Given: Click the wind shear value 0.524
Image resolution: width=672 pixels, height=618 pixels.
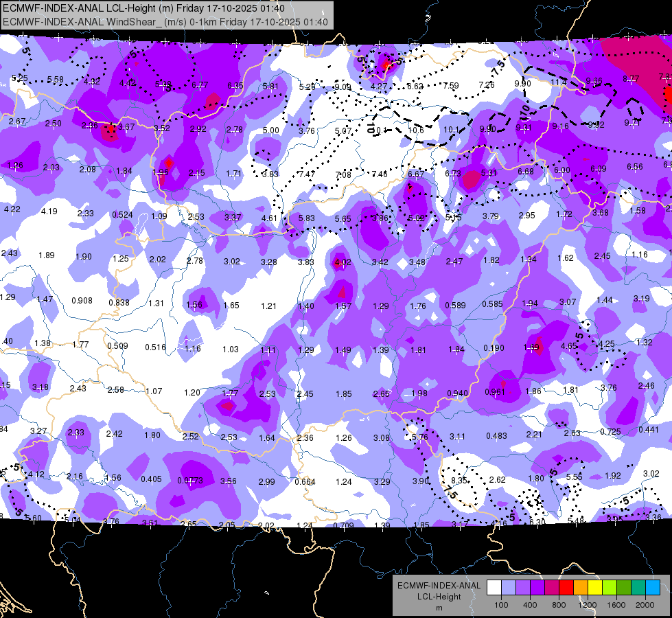Looking at the screenshot, I should (x=122, y=214).
